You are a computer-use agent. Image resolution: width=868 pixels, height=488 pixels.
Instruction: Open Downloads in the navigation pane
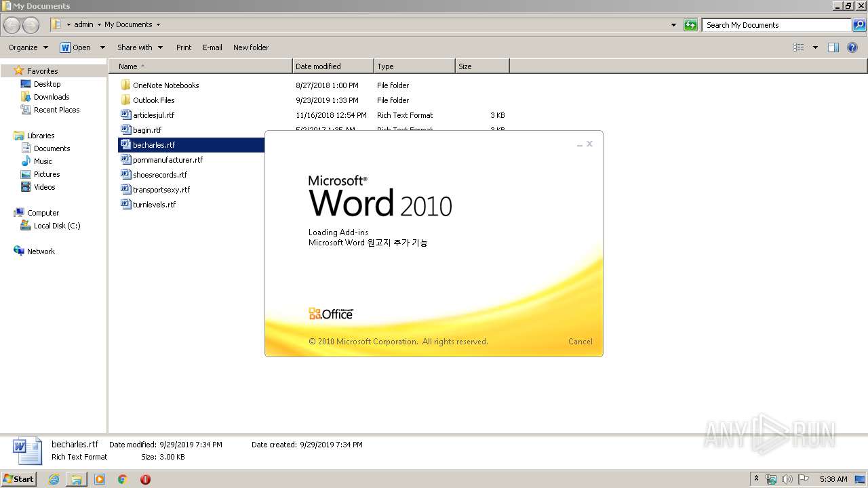52,97
